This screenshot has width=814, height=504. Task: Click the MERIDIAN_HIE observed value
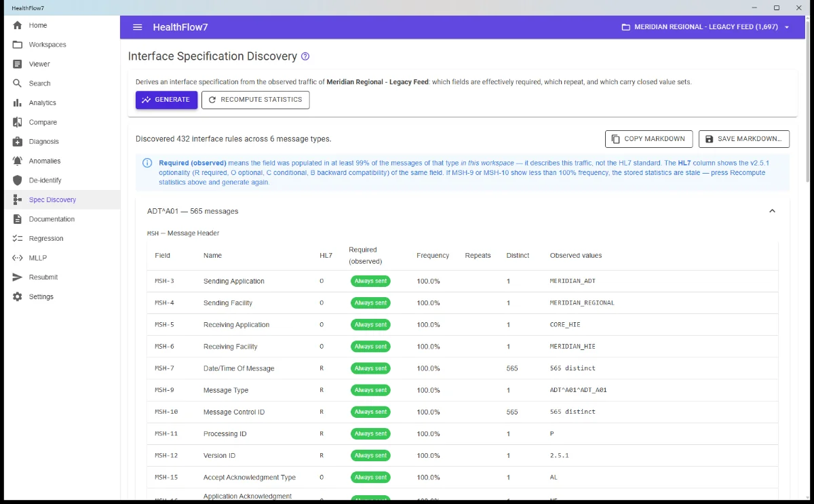pyautogui.click(x=573, y=347)
